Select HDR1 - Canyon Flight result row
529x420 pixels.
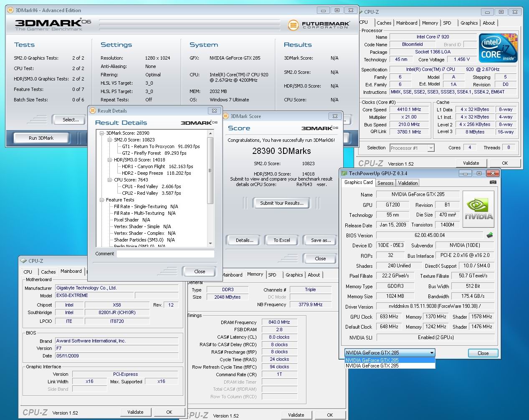(x=157, y=166)
